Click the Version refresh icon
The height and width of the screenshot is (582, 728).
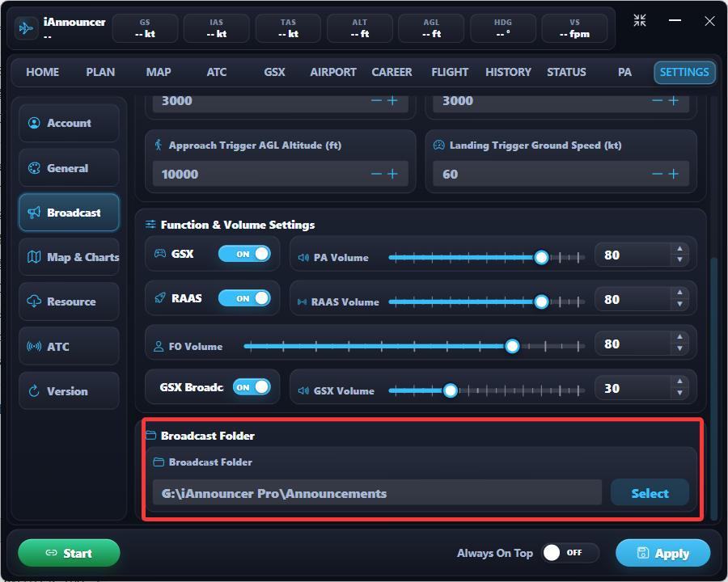(34, 391)
